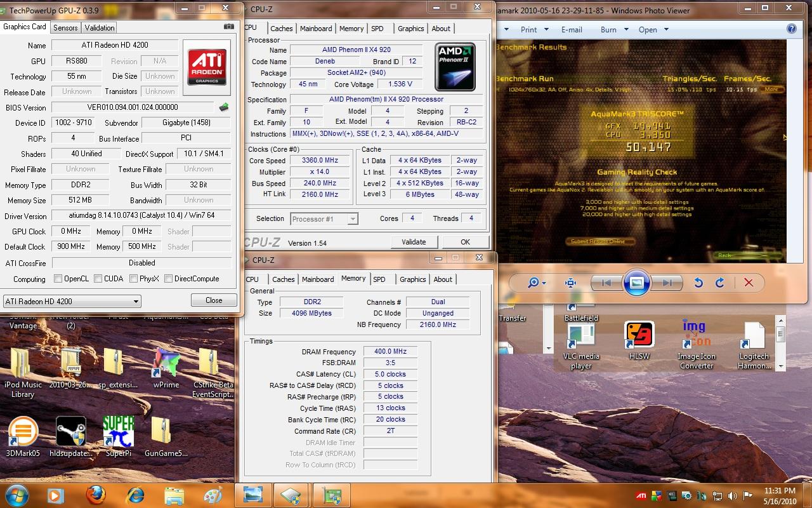Image resolution: width=812 pixels, height=508 pixels.
Task: Open the wPrime desktop shortcut
Action: [x=166, y=369]
